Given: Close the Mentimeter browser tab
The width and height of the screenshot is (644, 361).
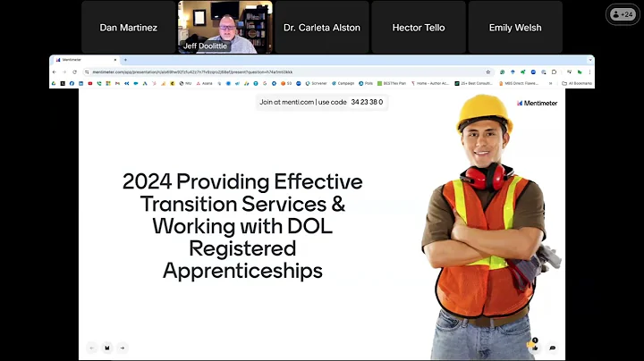Looking at the screenshot, I should (x=115, y=60).
